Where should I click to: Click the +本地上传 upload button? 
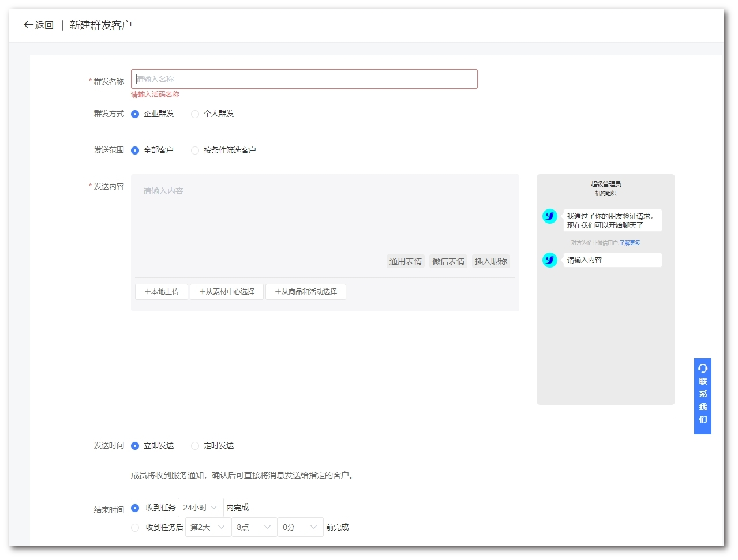point(162,292)
